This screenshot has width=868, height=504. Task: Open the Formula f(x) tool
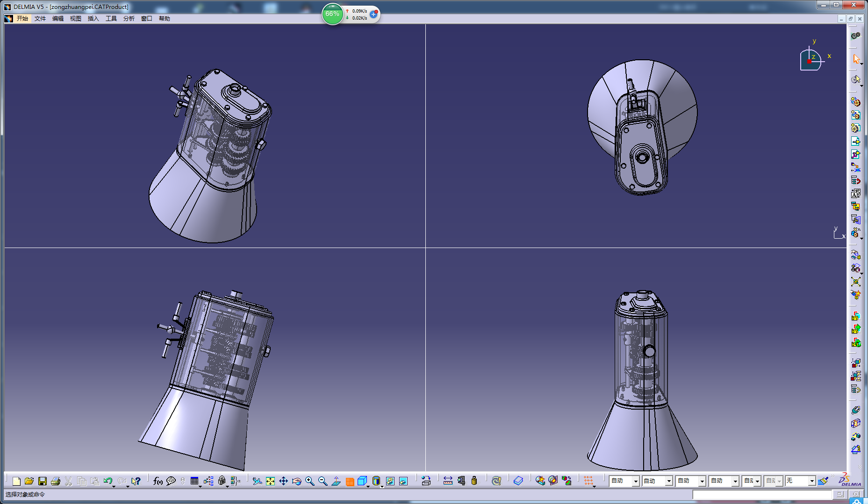tap(158, 481)
